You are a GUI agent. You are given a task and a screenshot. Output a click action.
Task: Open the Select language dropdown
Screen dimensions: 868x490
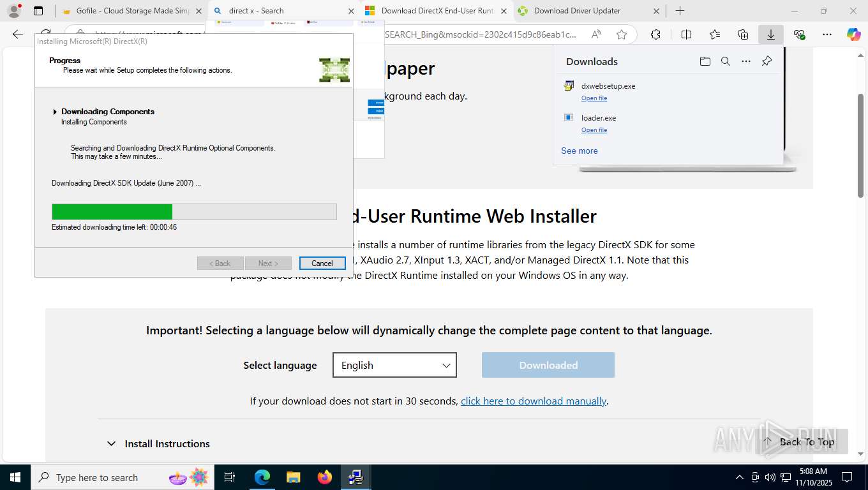coord(394,365)
